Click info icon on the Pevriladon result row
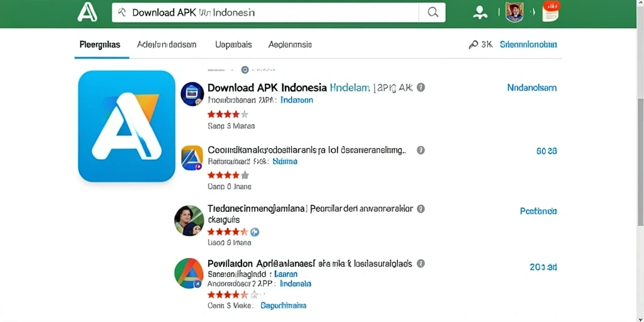This screenshot has height=322, width=644. (x=421, y=264)
